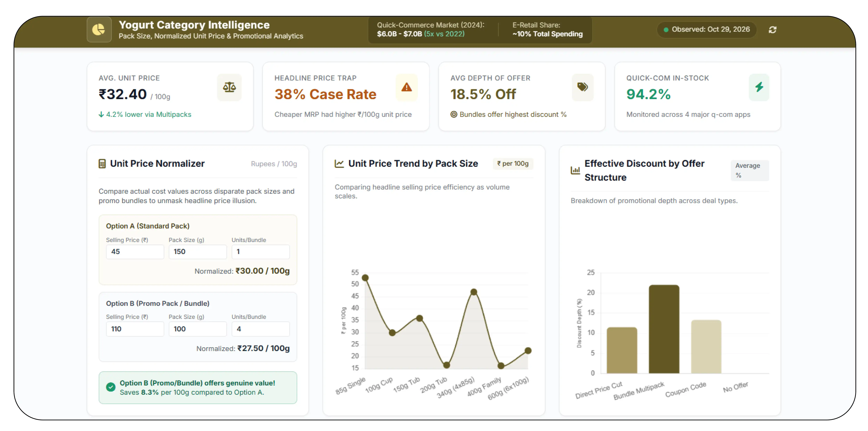The width and height of the screenshot is (868, 431).
Task: Click Normalized ₹30.00 / 100g result
Action: point(242,271)
